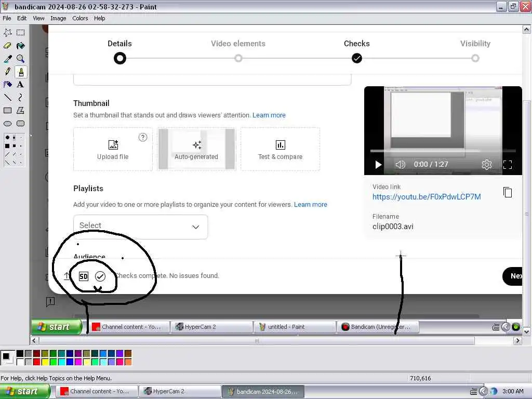Click the help question mark on Upload file
This screenshot has width=532, height=399.
tap(143, 137)
